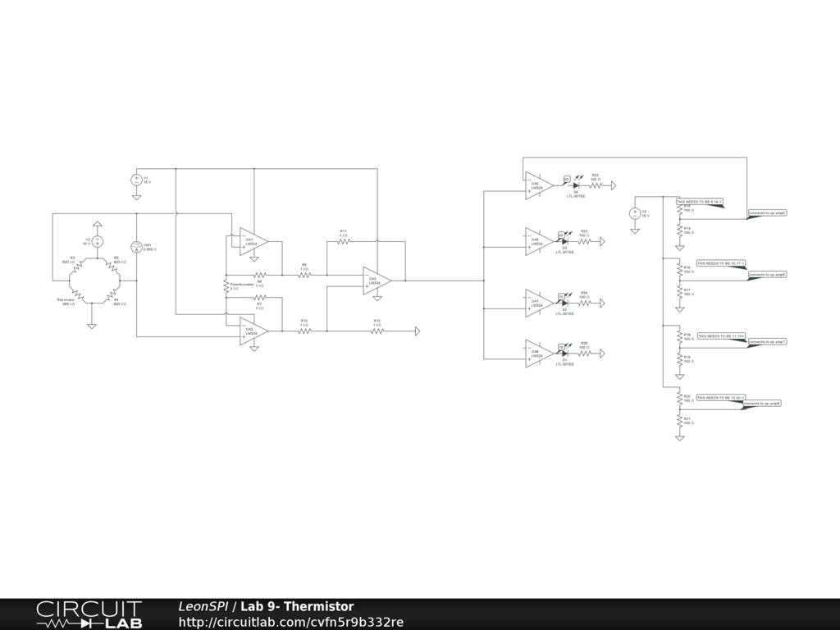840x630 pixels.
Task: Click the 'THIS NEEDS TO BE 12.02 V' note
Action: point(720,397)
